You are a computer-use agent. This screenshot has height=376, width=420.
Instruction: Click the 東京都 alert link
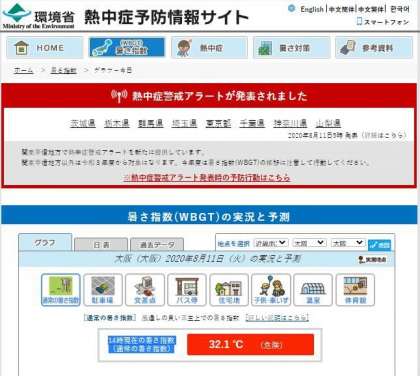coord(218,123)
